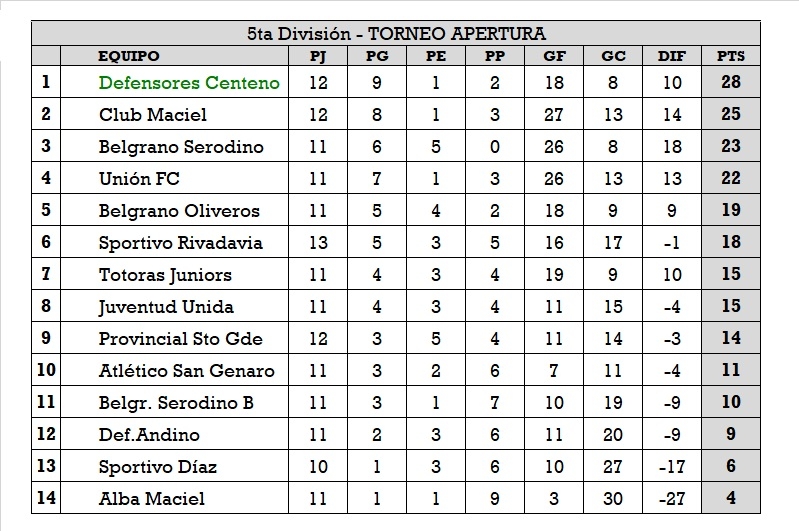The width and height of the screenshot is (799, 531).
Task: Click the Defensores Centeno team name
Action: pos(188,83)
